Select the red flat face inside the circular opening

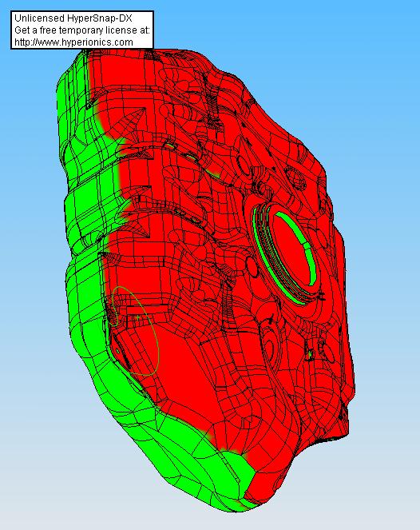coord(290,252)
